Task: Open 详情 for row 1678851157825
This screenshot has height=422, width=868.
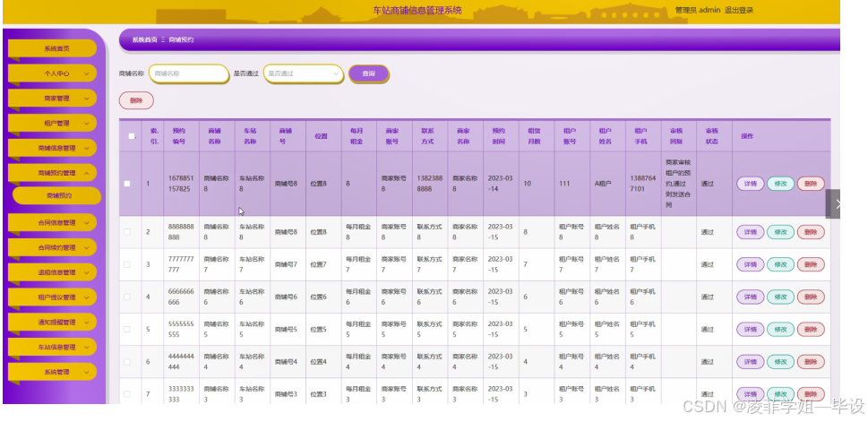Action: (x=750, y=184)
